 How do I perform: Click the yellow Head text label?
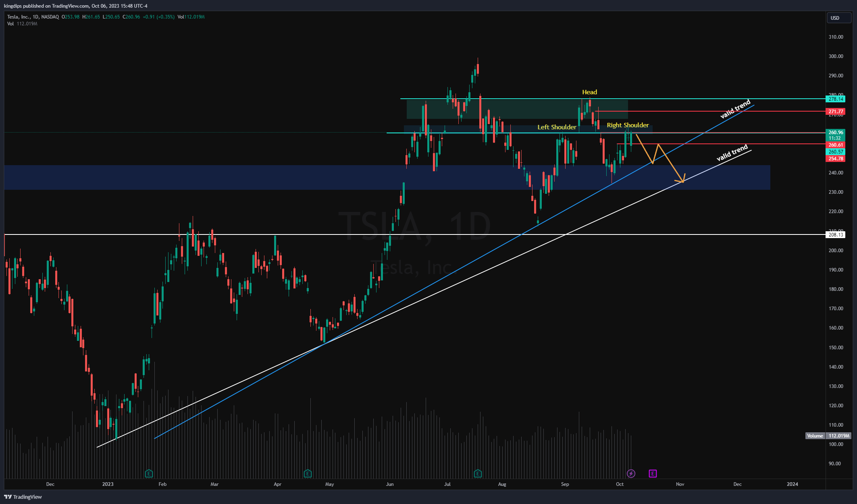[589, 92]
